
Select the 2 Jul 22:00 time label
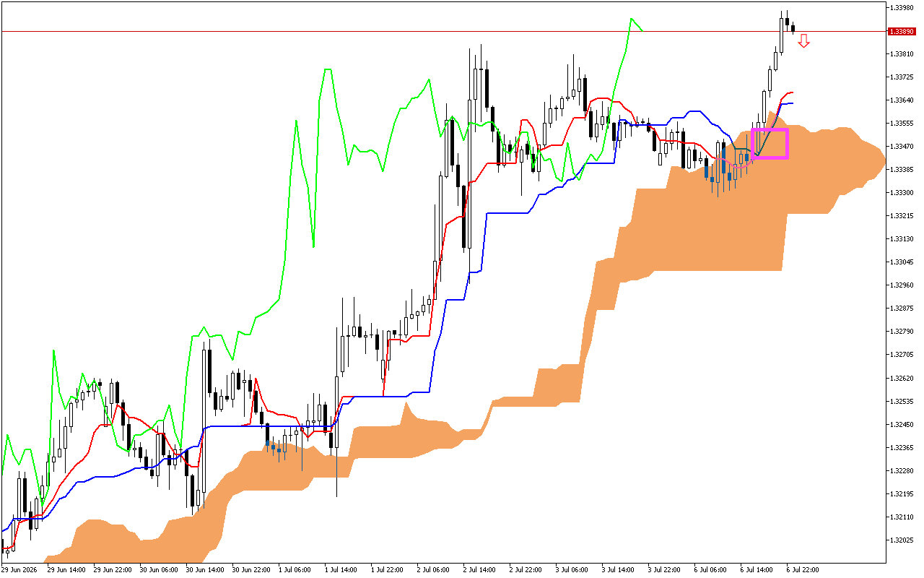526,570
